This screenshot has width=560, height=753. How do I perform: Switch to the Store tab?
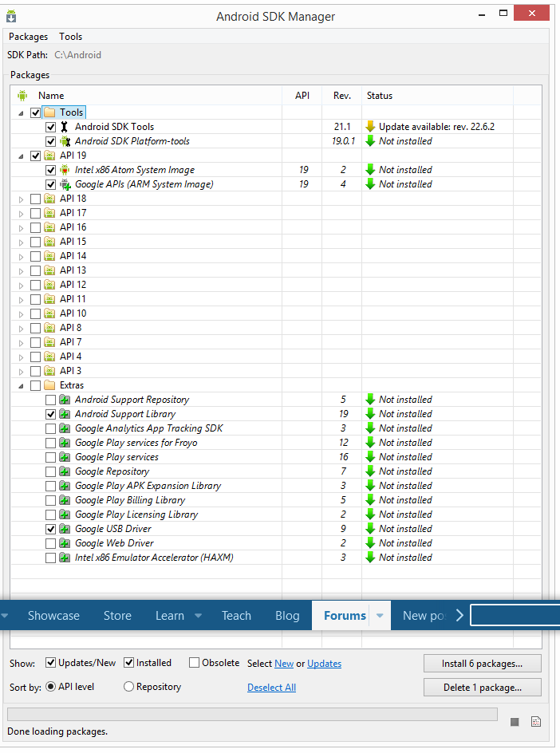117,616
